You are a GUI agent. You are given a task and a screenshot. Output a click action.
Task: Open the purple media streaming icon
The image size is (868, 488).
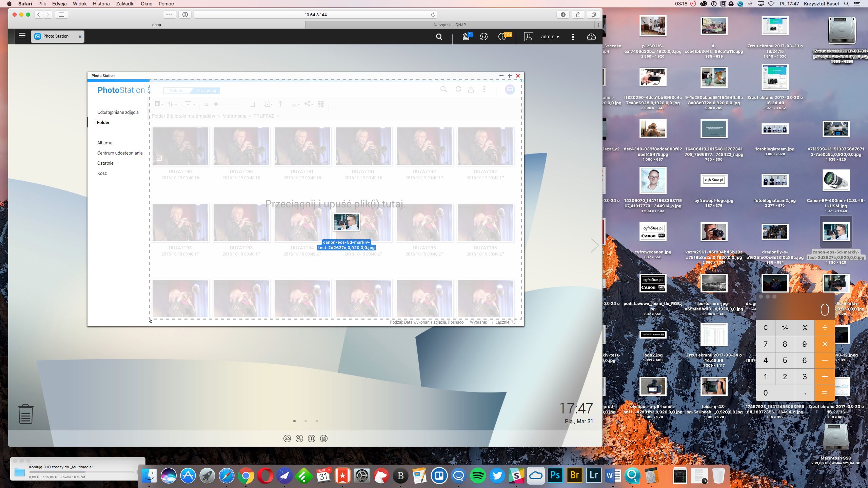point(510,89)
